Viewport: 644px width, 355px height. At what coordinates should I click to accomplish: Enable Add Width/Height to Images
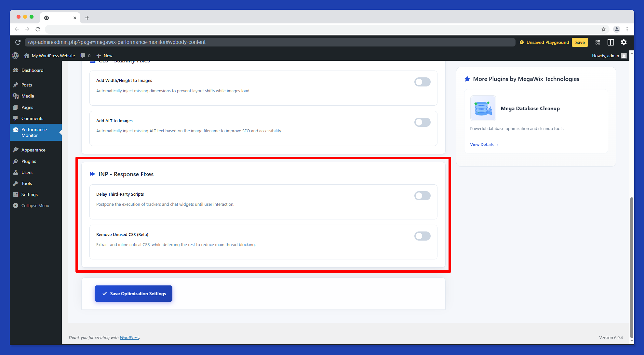pos(422,82)
